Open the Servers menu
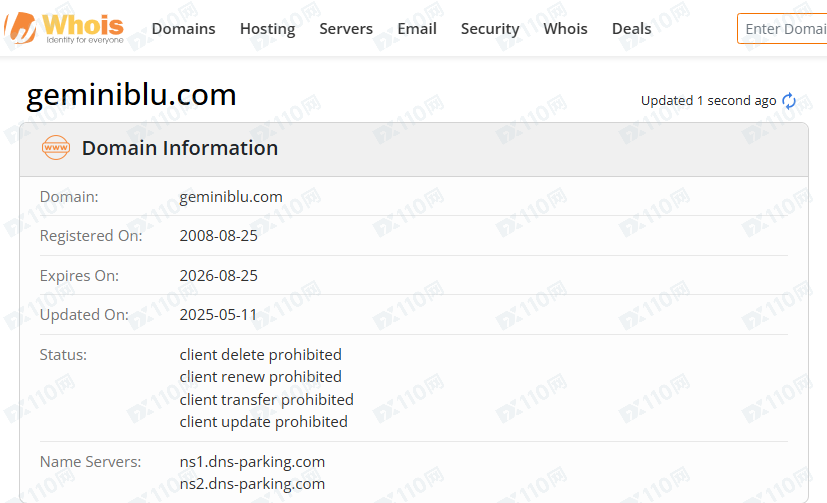Screen dimensions: 827x503 coord(346,28)
